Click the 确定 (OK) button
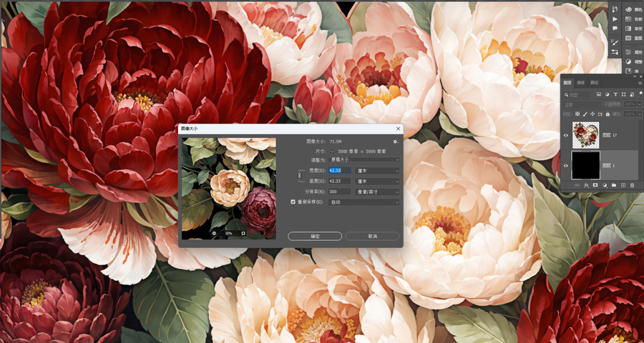The width and height of the screenshot is (644, 343). click(315, 237)
